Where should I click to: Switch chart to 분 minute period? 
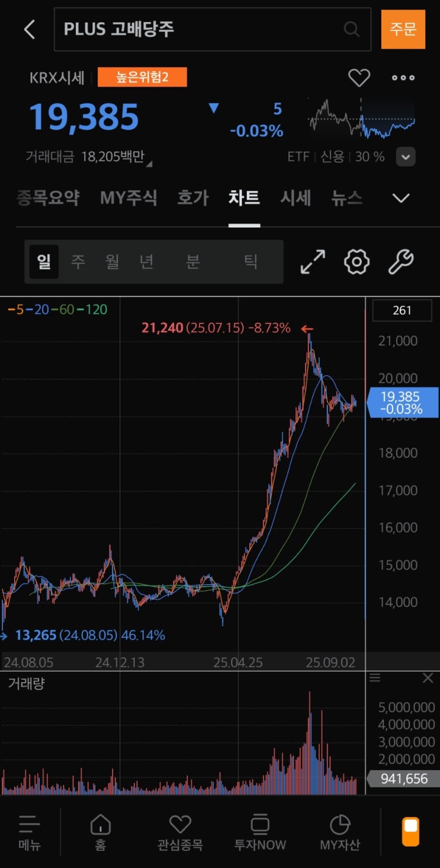click(x=193, y=261)
